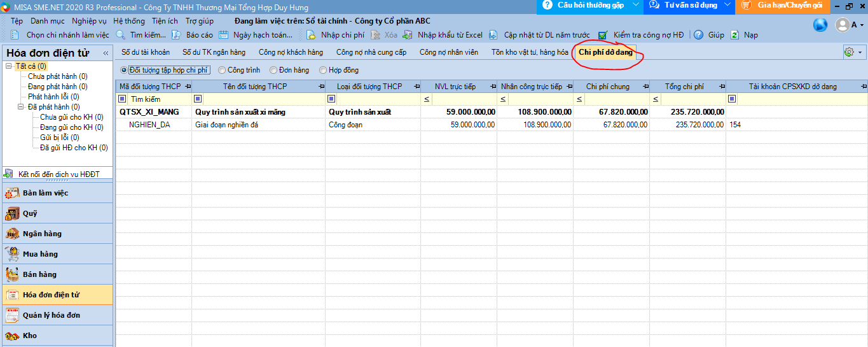The image size is (868, 347).
Task: Click the Kiểm tra công nợ HĐ icon
Action: (x=603, y=35)
